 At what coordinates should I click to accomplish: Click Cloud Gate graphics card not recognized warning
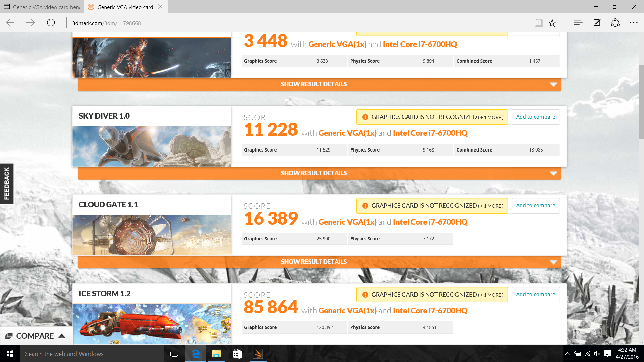pos(432,206)
